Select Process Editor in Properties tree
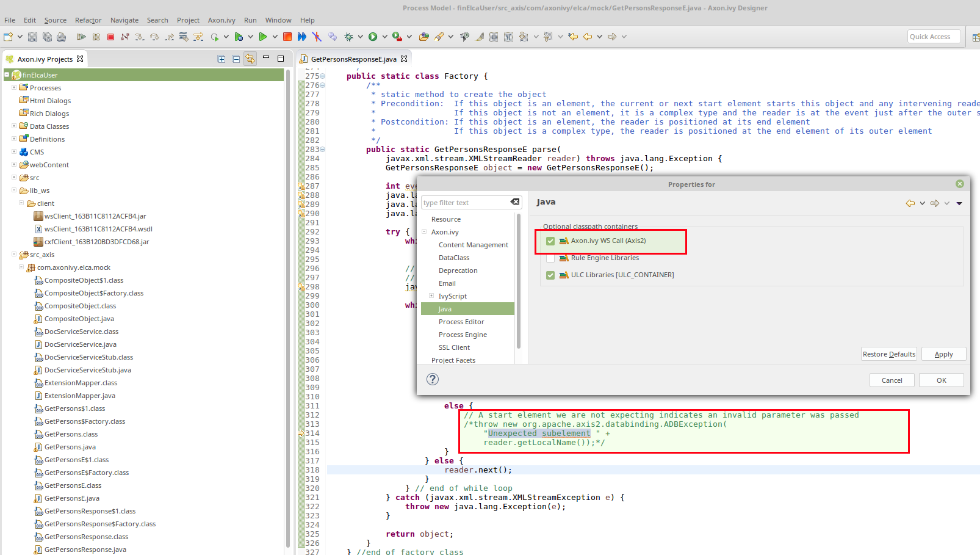Viewport: 980px width, 555px height. pos(461,322)
